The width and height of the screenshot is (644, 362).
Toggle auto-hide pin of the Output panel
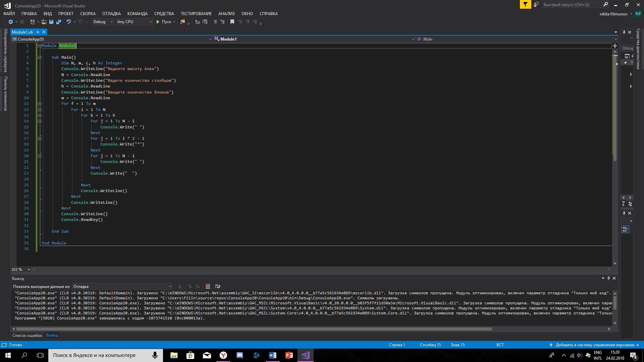pyautogui.click(x=608, y=278)
